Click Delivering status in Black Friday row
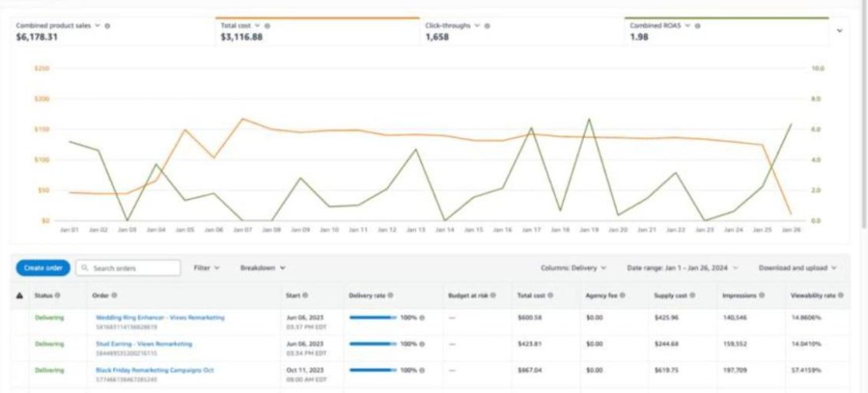The height and width of the screenshot is (393, 868). (x=49, y=370)
